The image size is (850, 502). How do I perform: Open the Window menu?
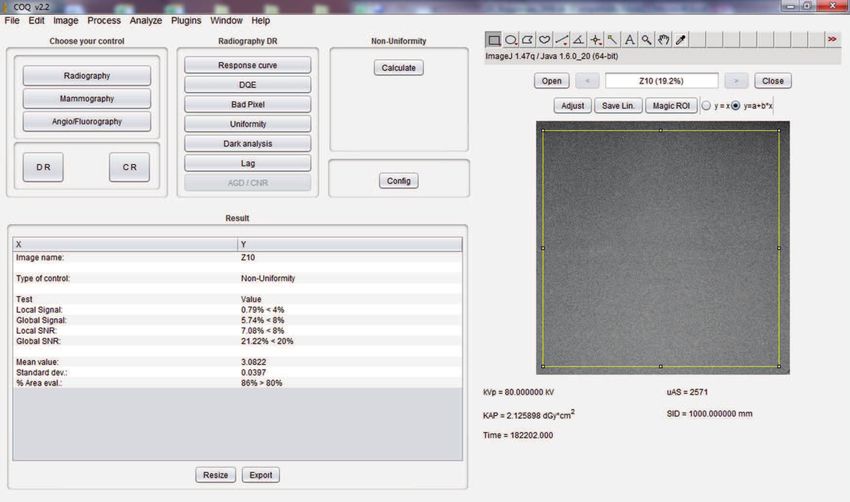[x=226, y=21]
